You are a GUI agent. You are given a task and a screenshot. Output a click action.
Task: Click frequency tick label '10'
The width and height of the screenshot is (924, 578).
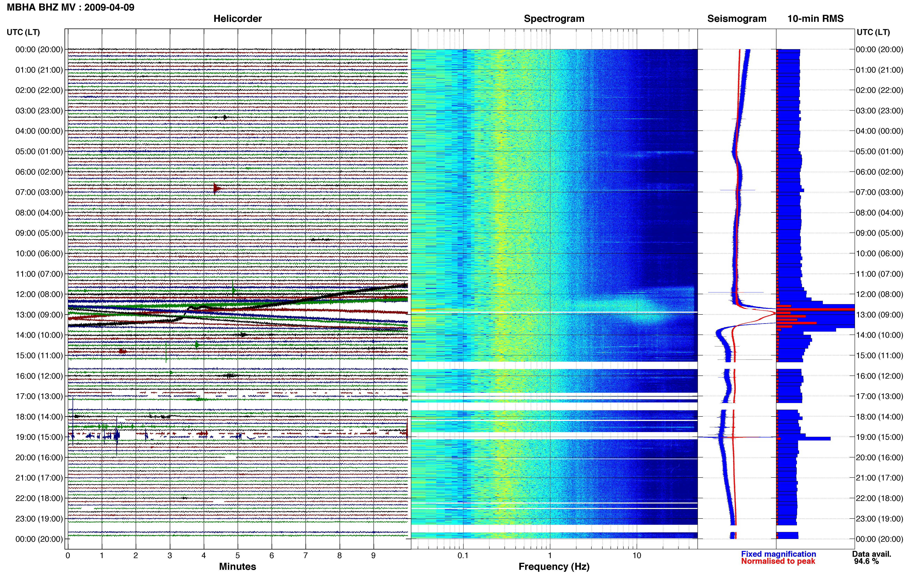[x=637, y=555]
